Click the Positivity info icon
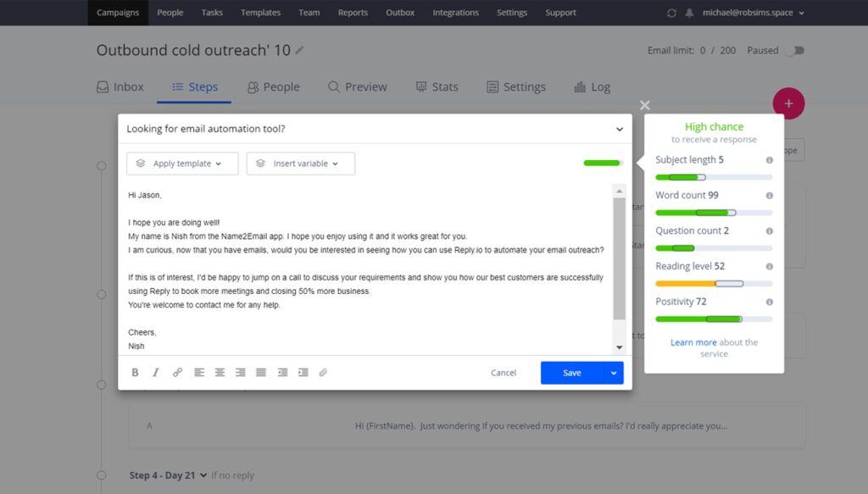Screen dimensions: 868x494 pos(768,302)
